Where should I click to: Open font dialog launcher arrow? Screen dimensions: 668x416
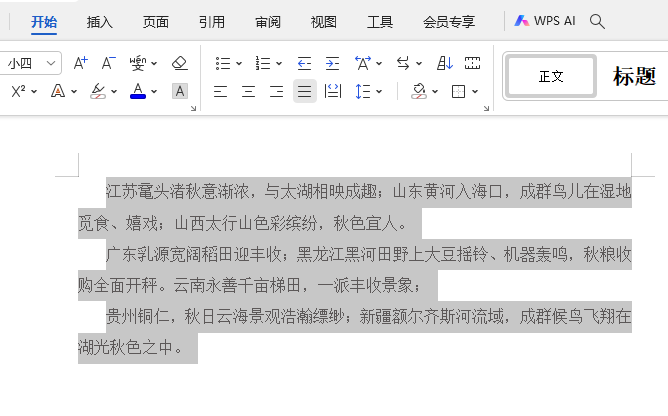tap(193, 109)
